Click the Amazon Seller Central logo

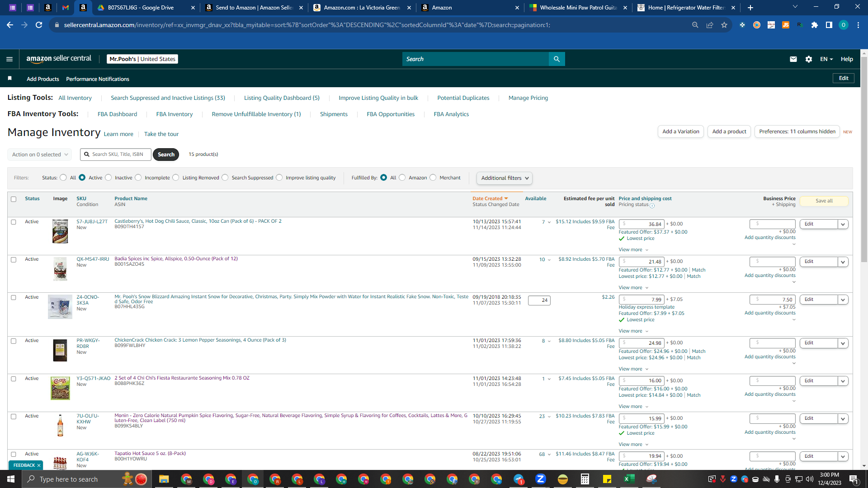pyautogui.click(x=59, y=59)
